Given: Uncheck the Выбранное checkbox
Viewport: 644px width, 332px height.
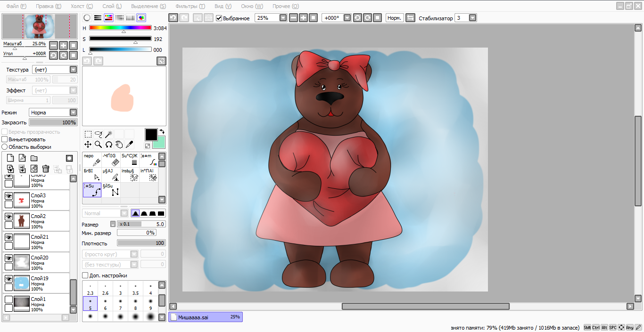Looking at the screenshot, I should pyautogui.click(x=219, y=18).
